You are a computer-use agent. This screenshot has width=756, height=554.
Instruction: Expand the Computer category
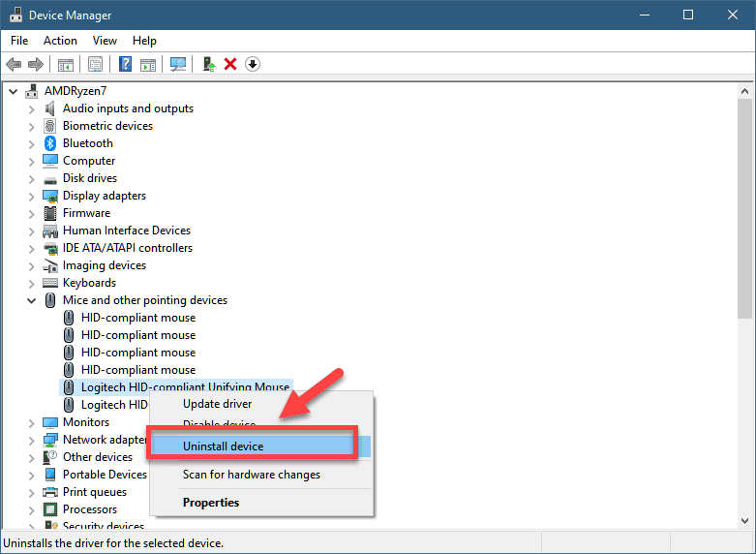(x=31, y=162)
